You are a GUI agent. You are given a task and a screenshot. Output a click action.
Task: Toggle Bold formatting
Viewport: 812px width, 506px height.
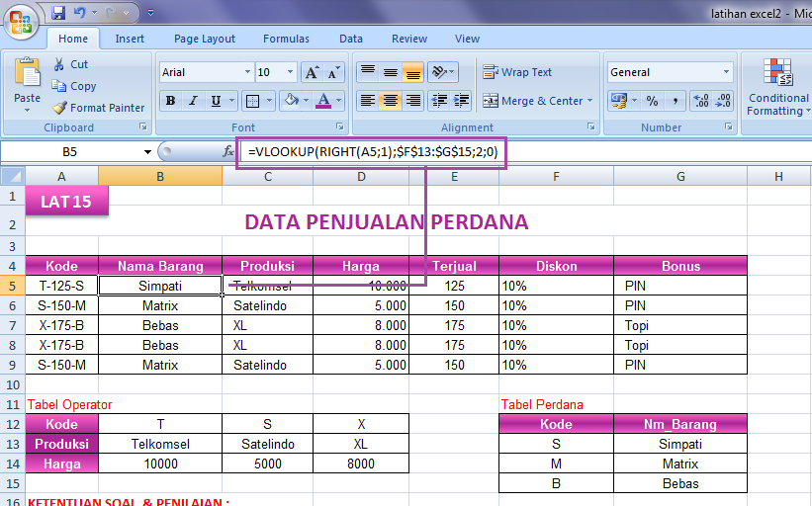coord(171,101)
